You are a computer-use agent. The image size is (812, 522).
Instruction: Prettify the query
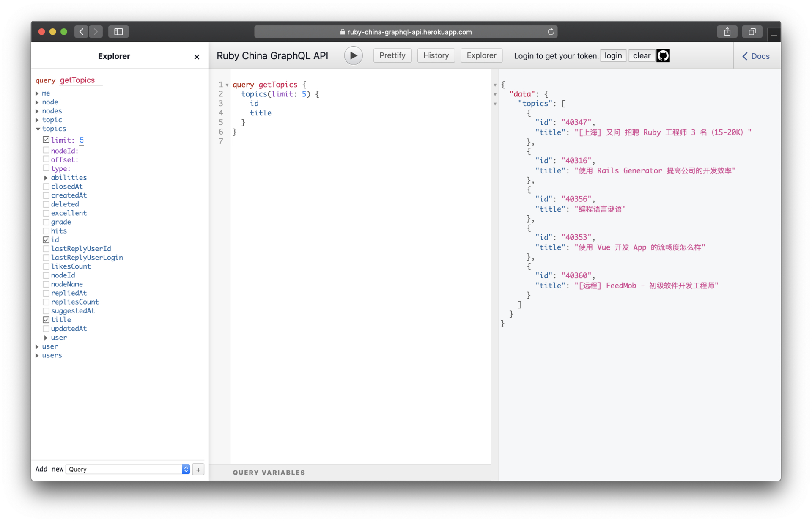coord(392,55)
